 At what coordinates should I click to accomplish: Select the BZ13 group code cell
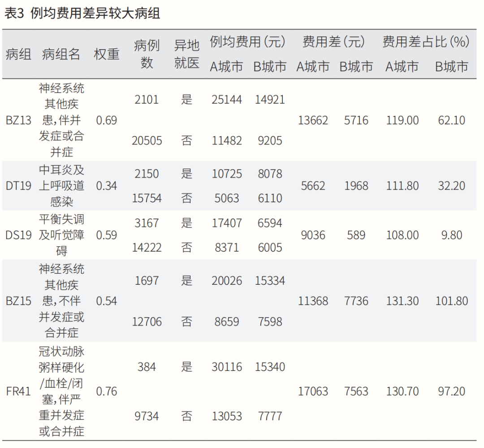point(19,120)
